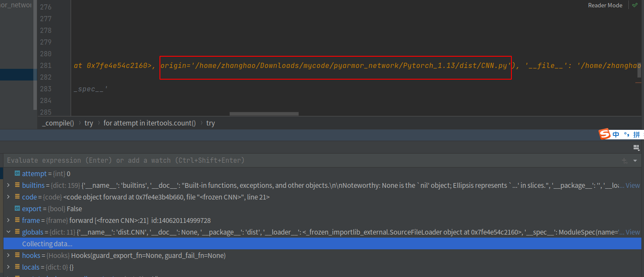Click the builtins dict variable icon

pyautogui.click(x=17, y=185)
